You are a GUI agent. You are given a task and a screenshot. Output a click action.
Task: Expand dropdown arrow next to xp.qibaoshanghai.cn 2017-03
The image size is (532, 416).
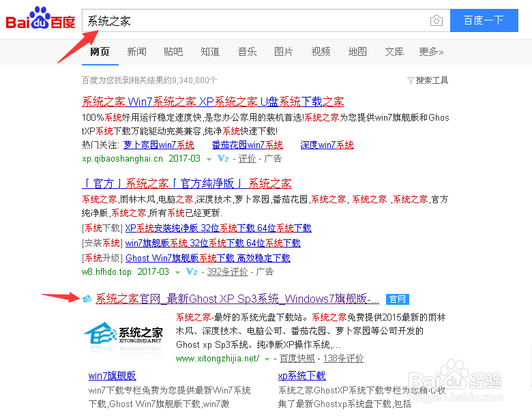[209, 159]
